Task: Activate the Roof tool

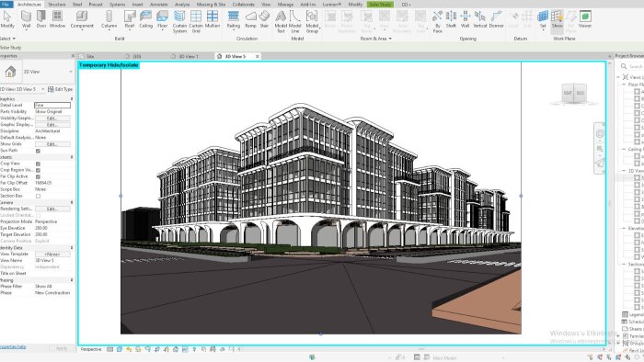Action: 130,20
